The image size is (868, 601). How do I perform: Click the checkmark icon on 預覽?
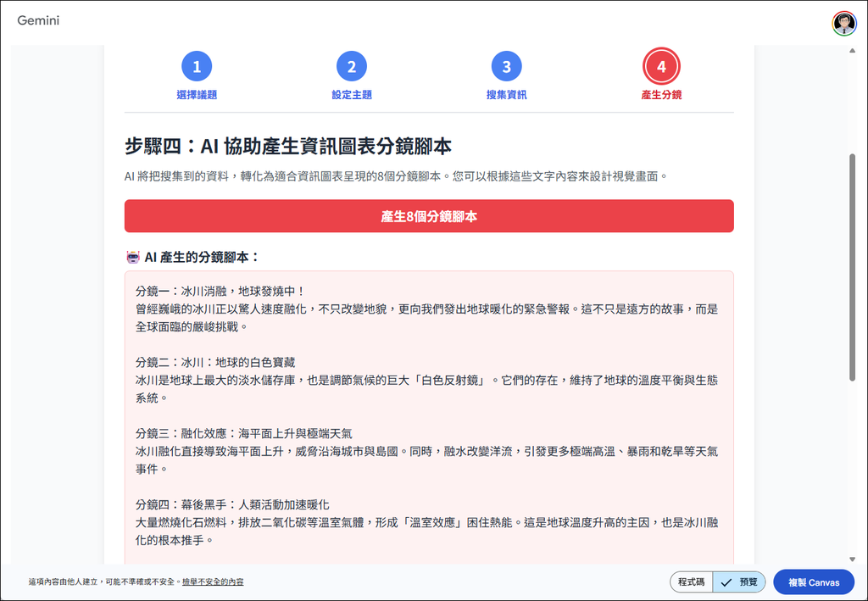(726, 582)
